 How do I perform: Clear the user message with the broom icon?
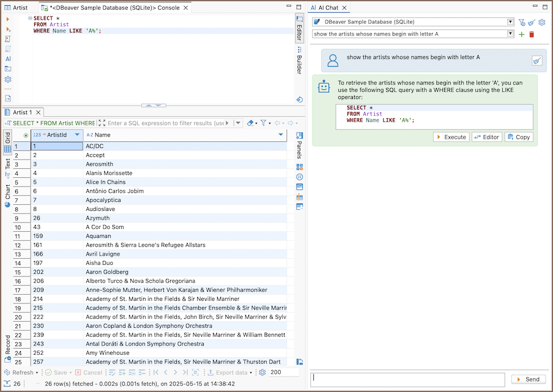tap(536, 61)
